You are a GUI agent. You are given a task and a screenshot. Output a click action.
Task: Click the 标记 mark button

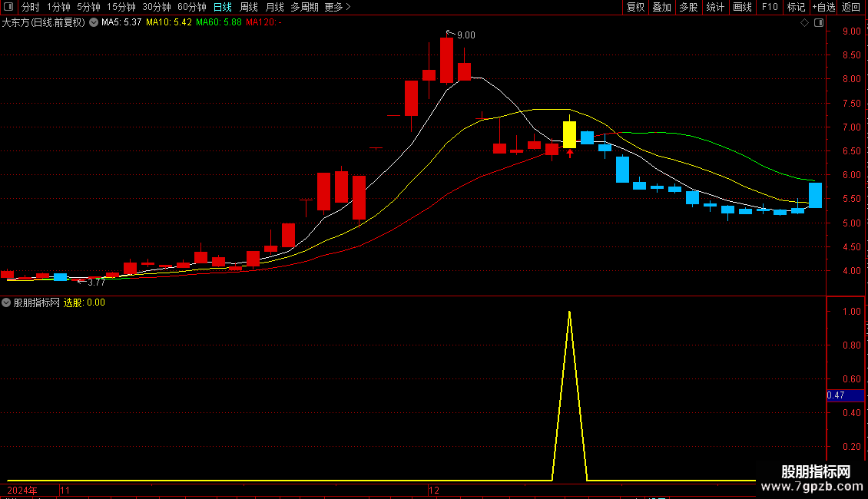tap(796, 7)
